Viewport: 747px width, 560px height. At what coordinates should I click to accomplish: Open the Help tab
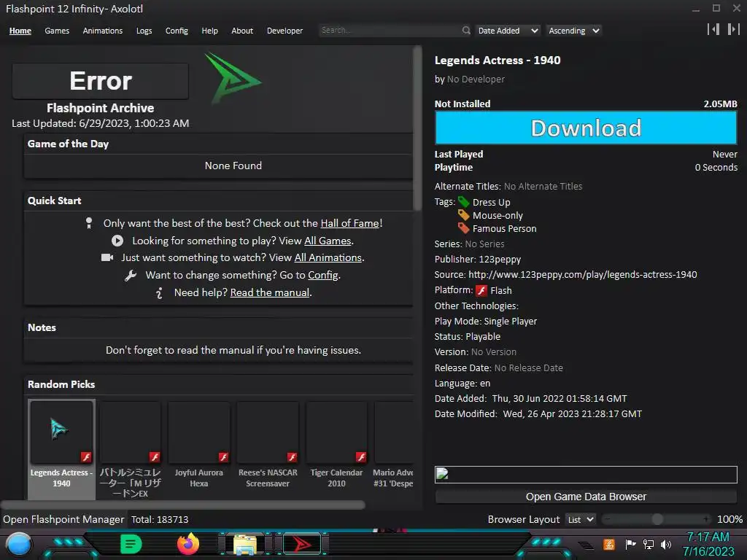point(209,31)
